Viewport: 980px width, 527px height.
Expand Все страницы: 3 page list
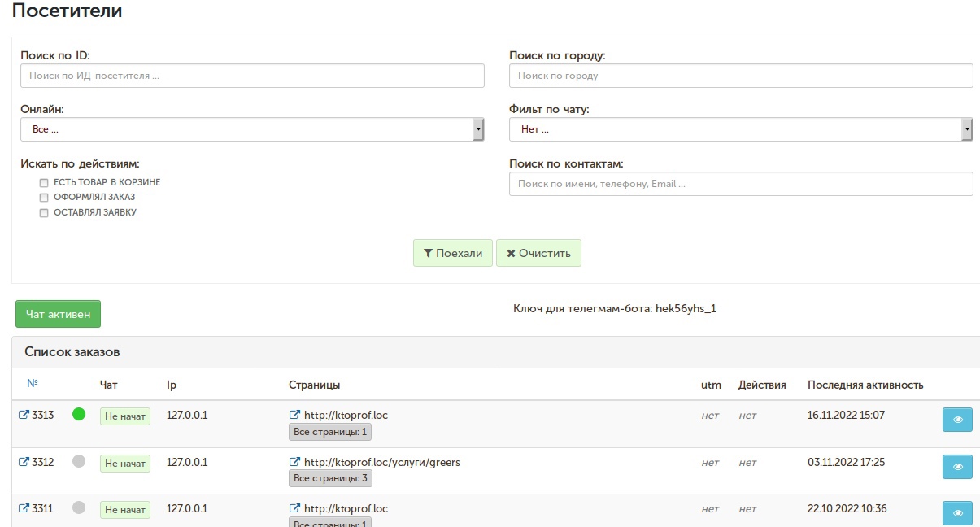click(x=330, y=478)
